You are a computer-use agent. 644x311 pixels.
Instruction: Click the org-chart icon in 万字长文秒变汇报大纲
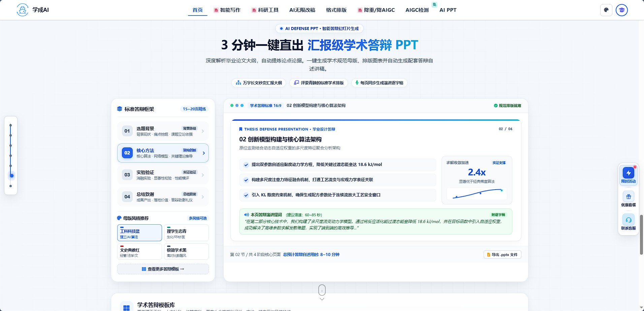click(238, 83)
